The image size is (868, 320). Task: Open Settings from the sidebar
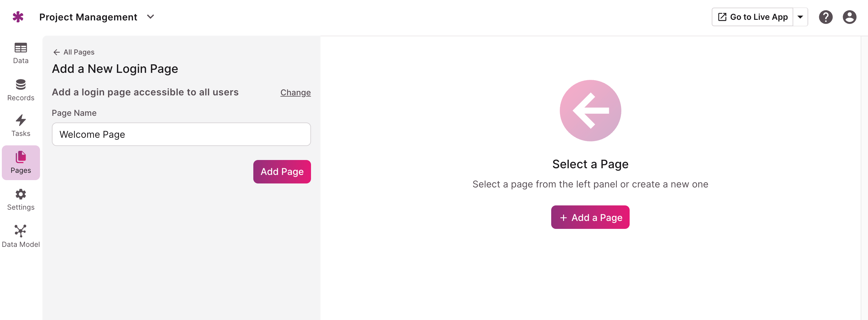coord(20,199)
